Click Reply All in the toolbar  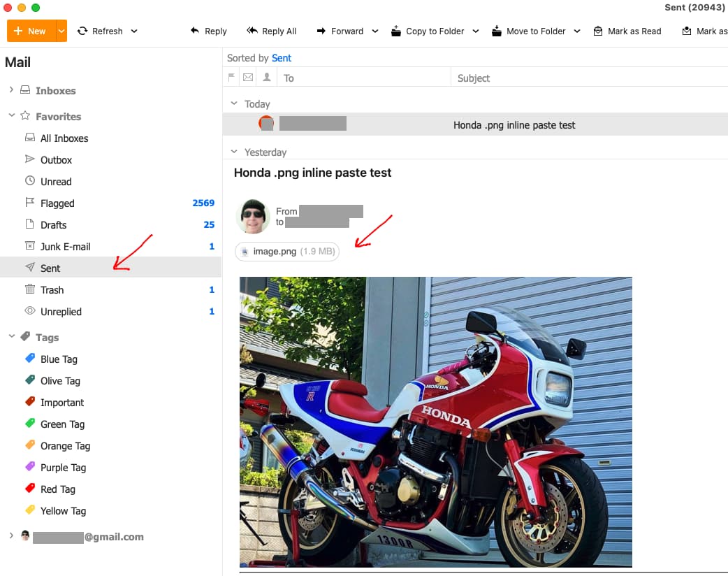pos(272,31)
